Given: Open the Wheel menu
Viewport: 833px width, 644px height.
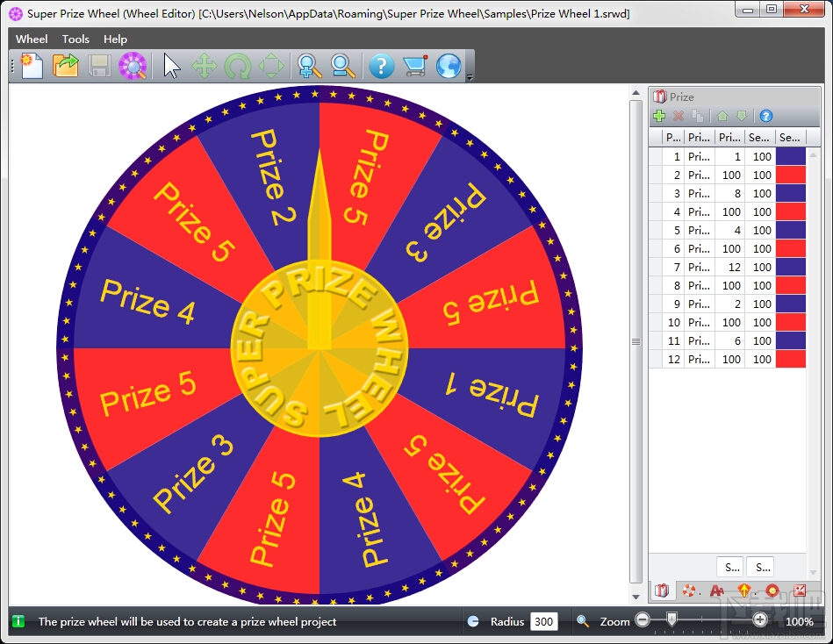Looking at the screenshot, I should click(x=32, y=39).
